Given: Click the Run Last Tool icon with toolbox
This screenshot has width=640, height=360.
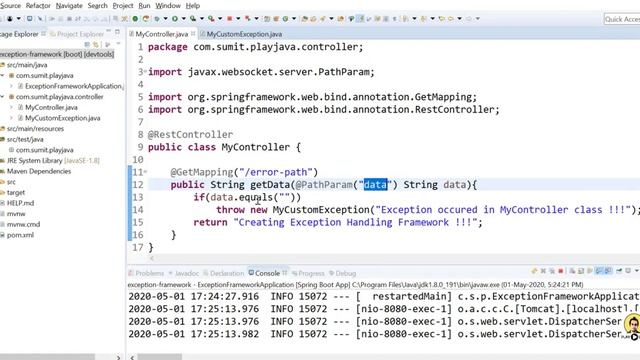Looking at the screenshot, I should click(211, 19).
